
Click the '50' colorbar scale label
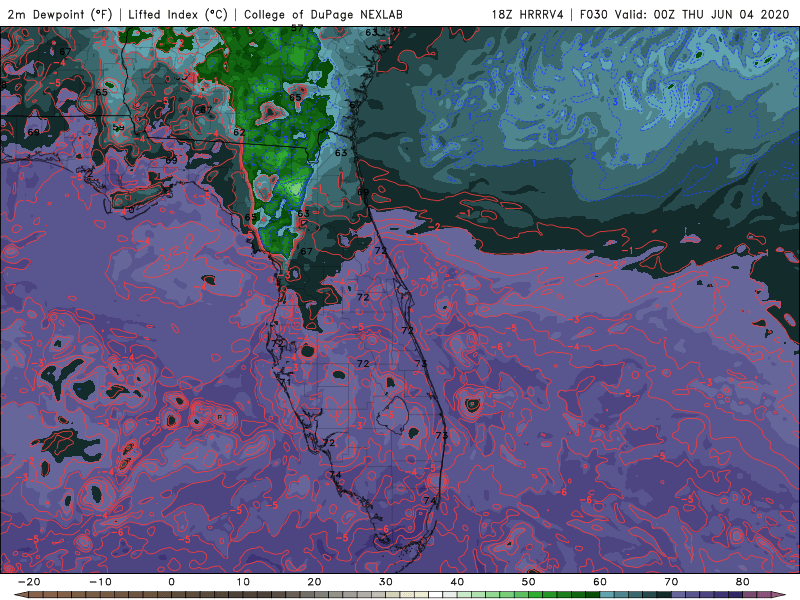point(529,582)
